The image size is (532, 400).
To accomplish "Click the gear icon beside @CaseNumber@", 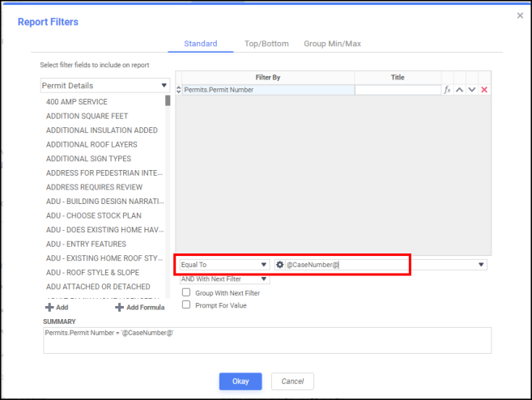I will coord(279,265).
